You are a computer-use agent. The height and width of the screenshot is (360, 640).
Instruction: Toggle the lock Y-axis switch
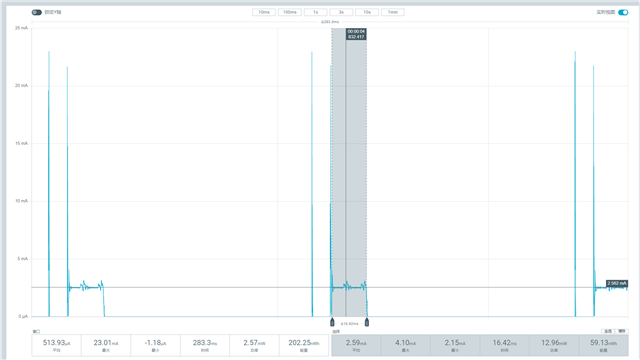coord(37,12)
